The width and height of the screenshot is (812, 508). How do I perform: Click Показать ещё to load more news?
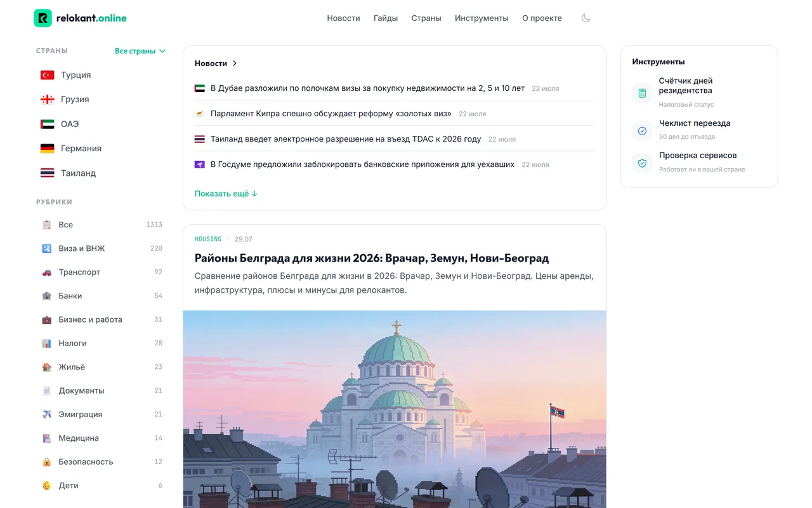pos(226,194)
